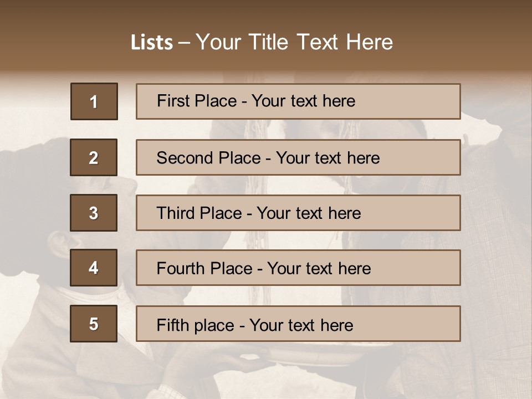Viewport: 532px width, 399px height.
Task: Select the number 2 box
Action: [94, 157]
